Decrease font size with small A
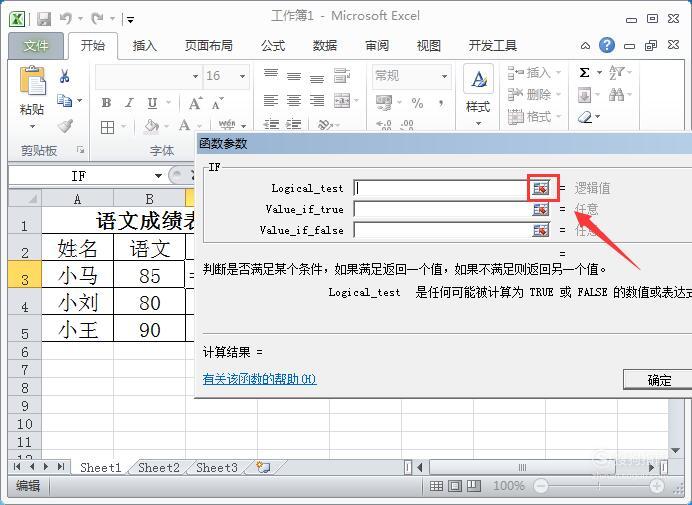This screenshot has width=692, height=505. tap(218, 103)
